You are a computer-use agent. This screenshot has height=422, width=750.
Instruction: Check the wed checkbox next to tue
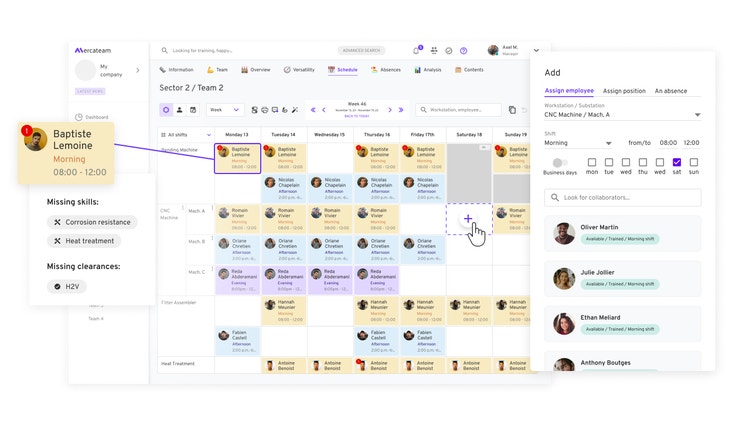626,162
